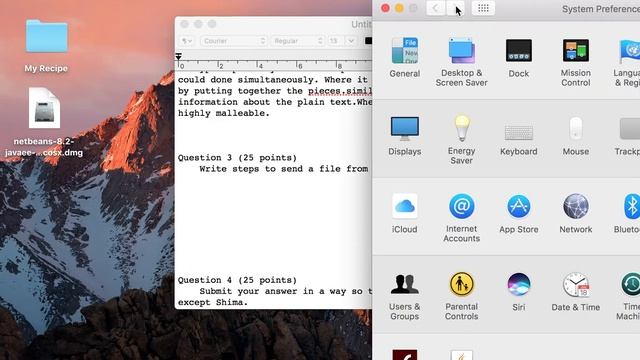Image resolution: width=640 pixels, height=360 pixels.
Task: Expand the font size arrow in TextEdit
Action: click(x=351, y=41)
